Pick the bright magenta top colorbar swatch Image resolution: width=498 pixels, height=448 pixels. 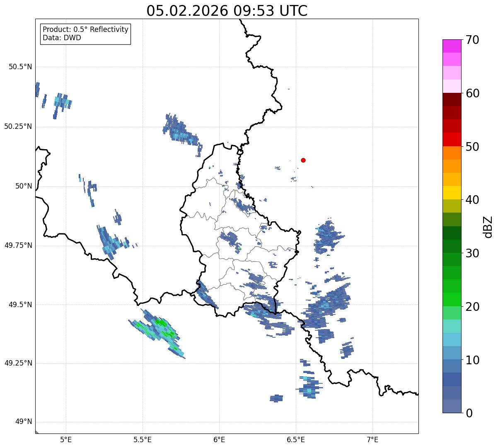(452, 46)
